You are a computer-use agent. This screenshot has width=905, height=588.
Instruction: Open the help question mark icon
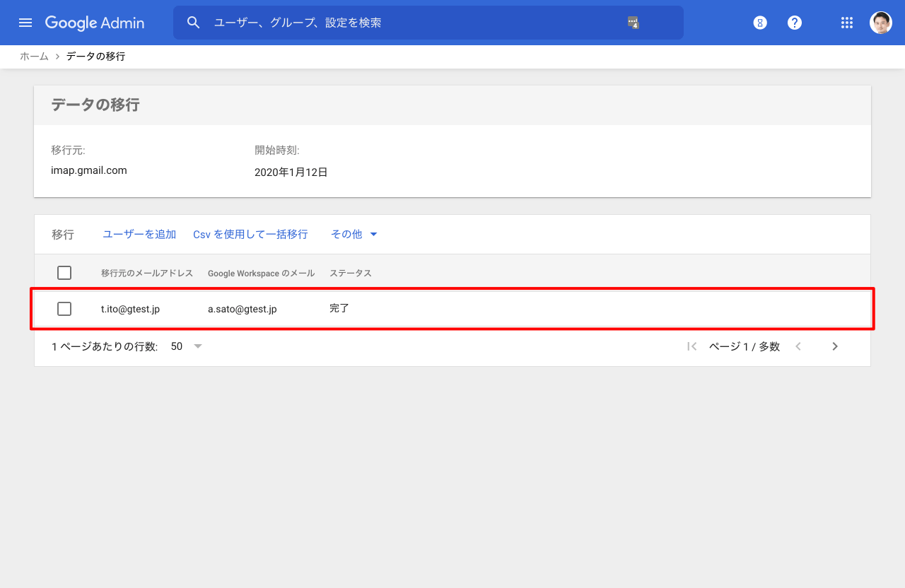(x=795, y=23)
